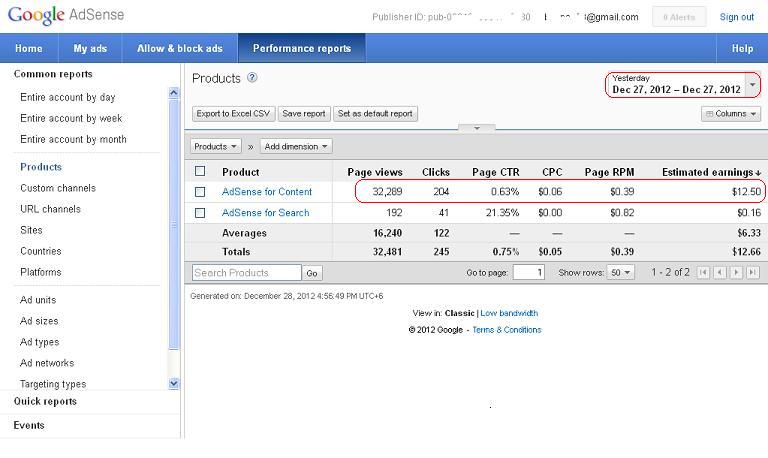Screen dimensions: 768x458
Task: Expand the Add dimension dropdown
Action: click(x=295, y=146)
